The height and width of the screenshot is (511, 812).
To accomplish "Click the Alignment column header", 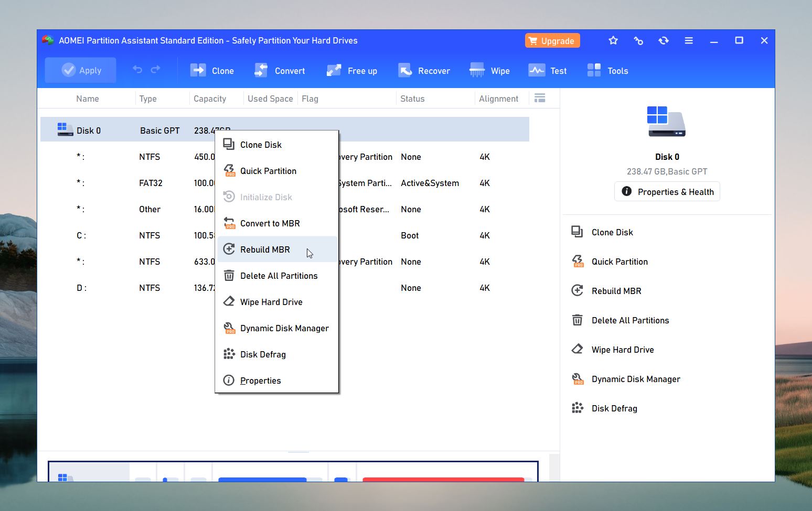I will tap(498, 99).
